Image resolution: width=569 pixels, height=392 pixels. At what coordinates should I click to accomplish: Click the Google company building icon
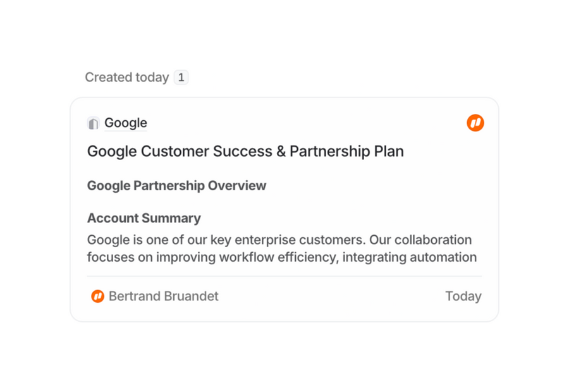pyautogui.click(x=94, y=123)
